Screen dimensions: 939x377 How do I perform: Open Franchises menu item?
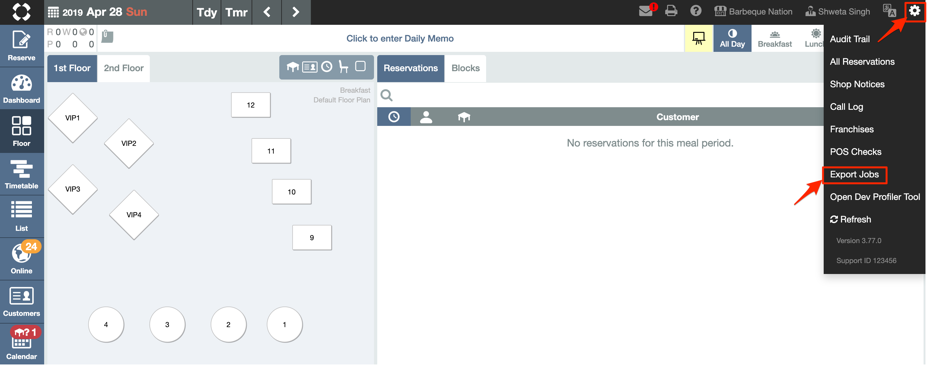click(852, 129)
